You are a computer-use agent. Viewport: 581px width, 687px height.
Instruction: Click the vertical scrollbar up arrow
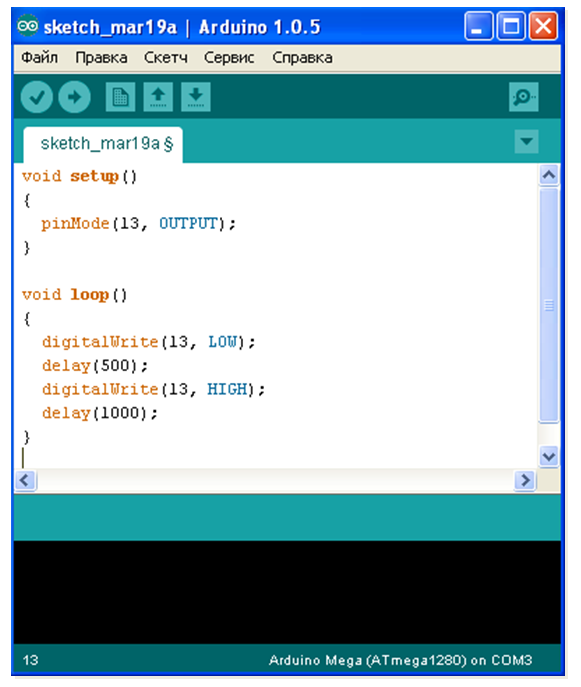[549, 175]
